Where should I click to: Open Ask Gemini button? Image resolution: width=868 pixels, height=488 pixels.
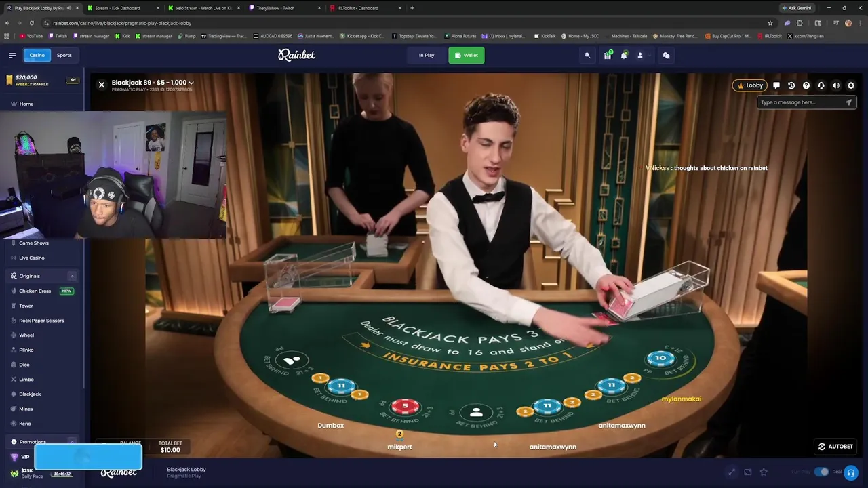tap(797, 8)
